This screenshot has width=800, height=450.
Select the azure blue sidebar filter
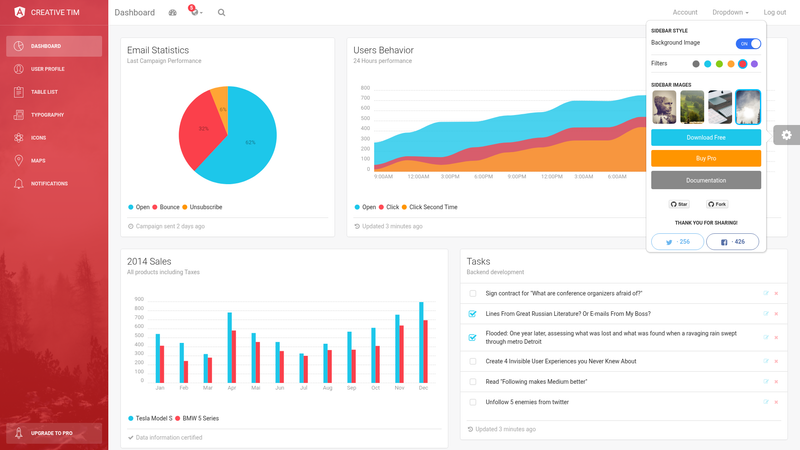tap(708, 64)
